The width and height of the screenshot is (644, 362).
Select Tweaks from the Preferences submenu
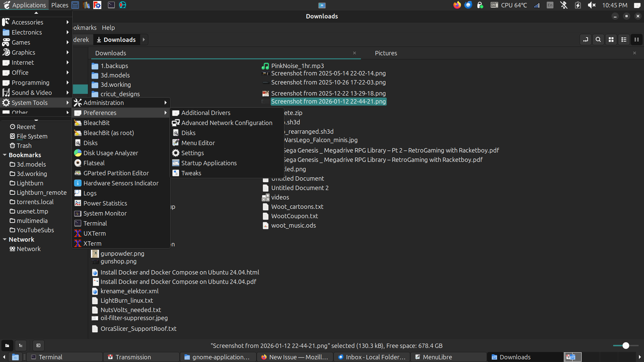[x=190, y=173]
